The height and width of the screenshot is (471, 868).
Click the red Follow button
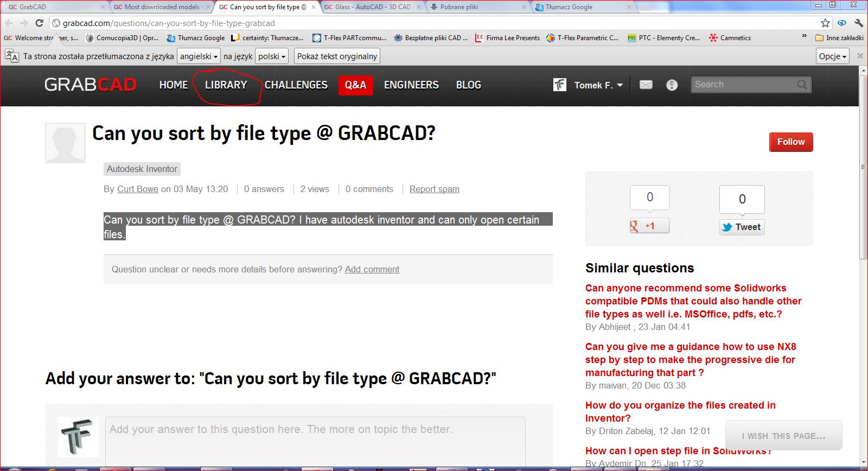(791, 142)
